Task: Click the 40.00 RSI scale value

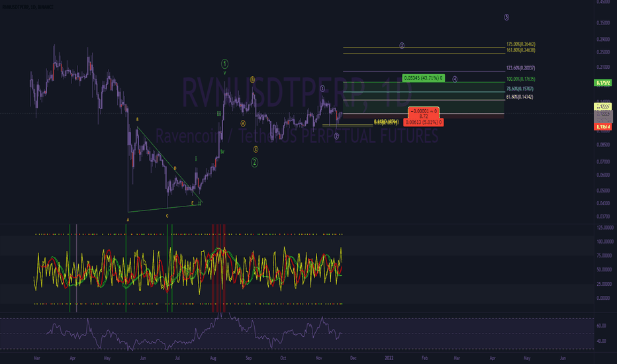Action: coord(601,341)
